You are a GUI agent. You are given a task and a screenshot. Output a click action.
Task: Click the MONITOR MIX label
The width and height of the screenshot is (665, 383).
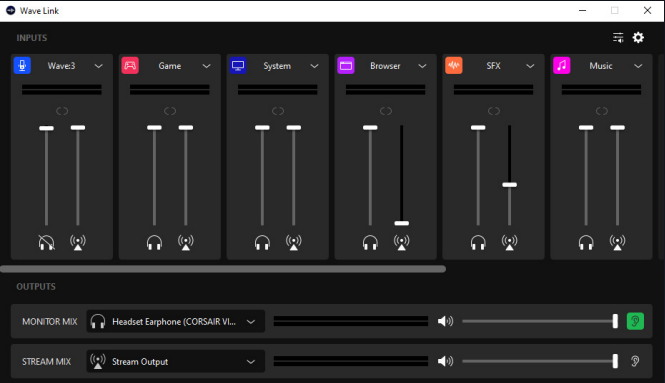coord(50,321)
